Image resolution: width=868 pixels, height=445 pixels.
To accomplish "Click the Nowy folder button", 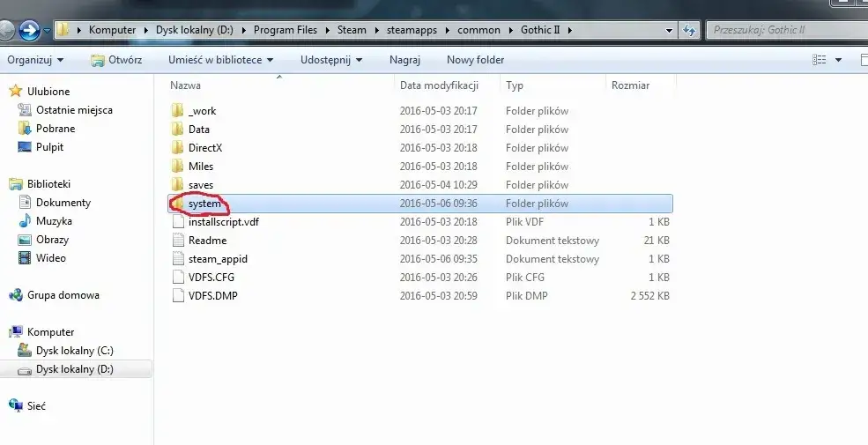I will point(475,60).
